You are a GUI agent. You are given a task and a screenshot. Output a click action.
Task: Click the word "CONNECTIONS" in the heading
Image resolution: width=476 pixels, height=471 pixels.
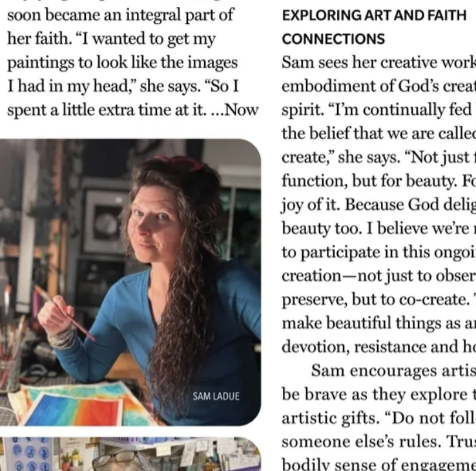[x=333, y=39]
